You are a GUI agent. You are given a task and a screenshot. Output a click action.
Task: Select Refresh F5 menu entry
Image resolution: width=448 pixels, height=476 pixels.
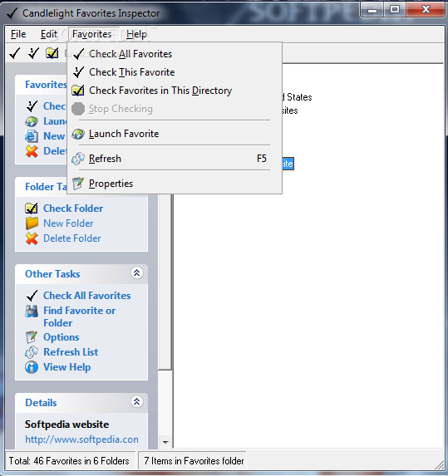[175, 159]
